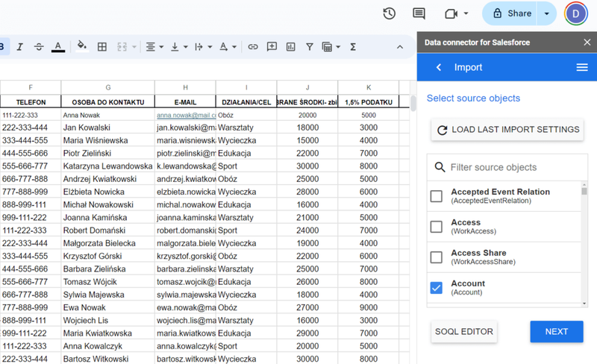Image resolution: width=597 pixels, height=364 pixels.
Task: Click the merge cells icon
Action: pyautogui.click(x=122, y=47)
